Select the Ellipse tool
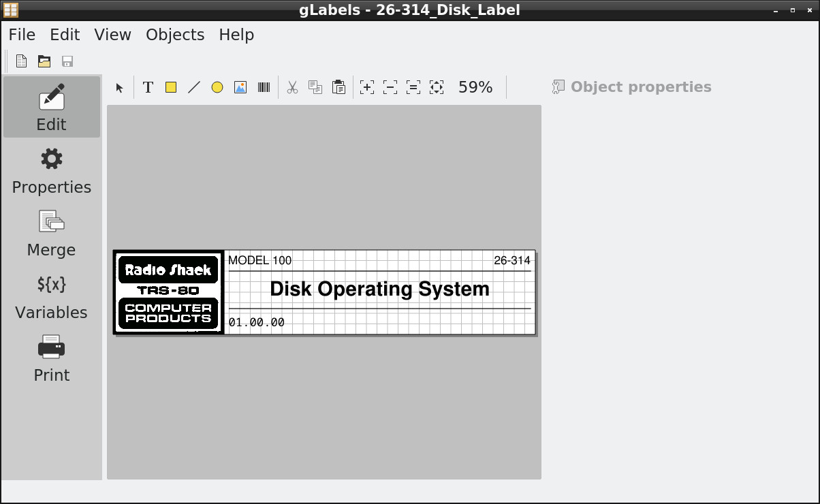 pos(217,87)
